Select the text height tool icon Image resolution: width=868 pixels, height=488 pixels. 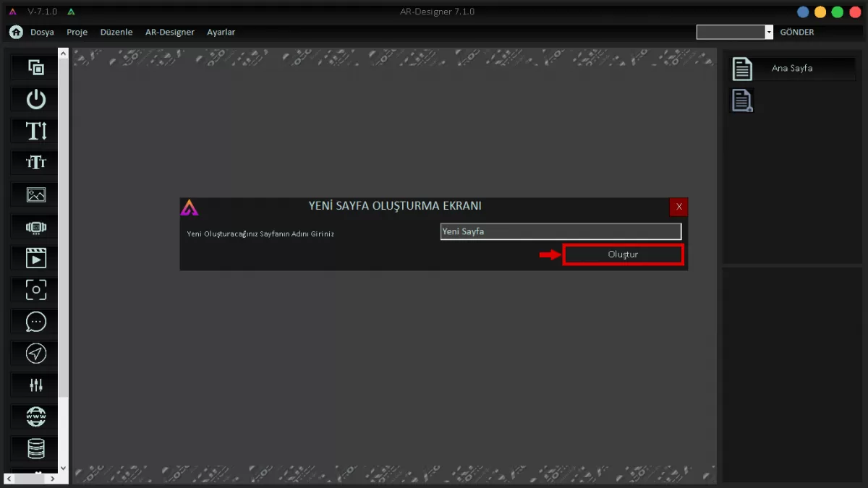click(x=35, y=132)
